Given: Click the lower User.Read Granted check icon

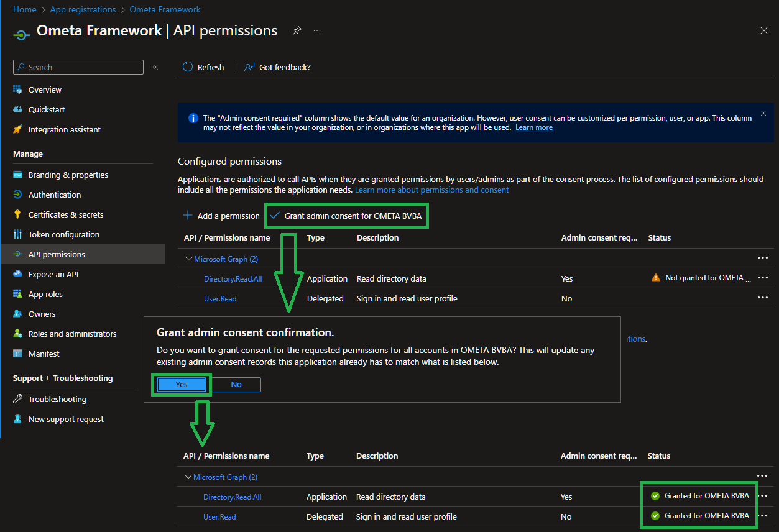Looking at the screenshot, I should point(655,516).
